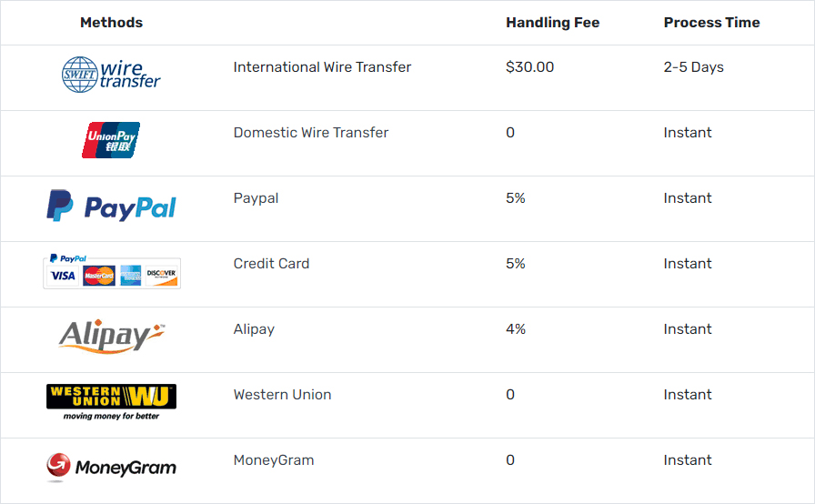
Task: Click the Paypal method name
Action: (256, 198)
